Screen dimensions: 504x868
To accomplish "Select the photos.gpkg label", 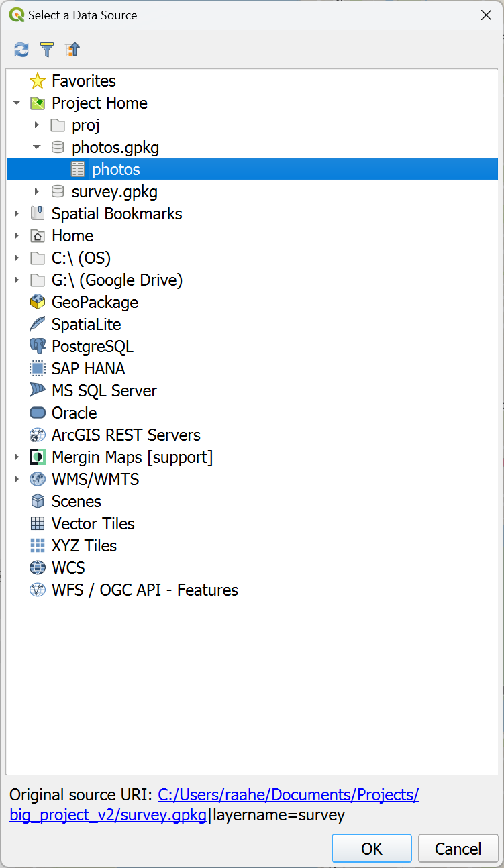I will [x=115, y=148].
